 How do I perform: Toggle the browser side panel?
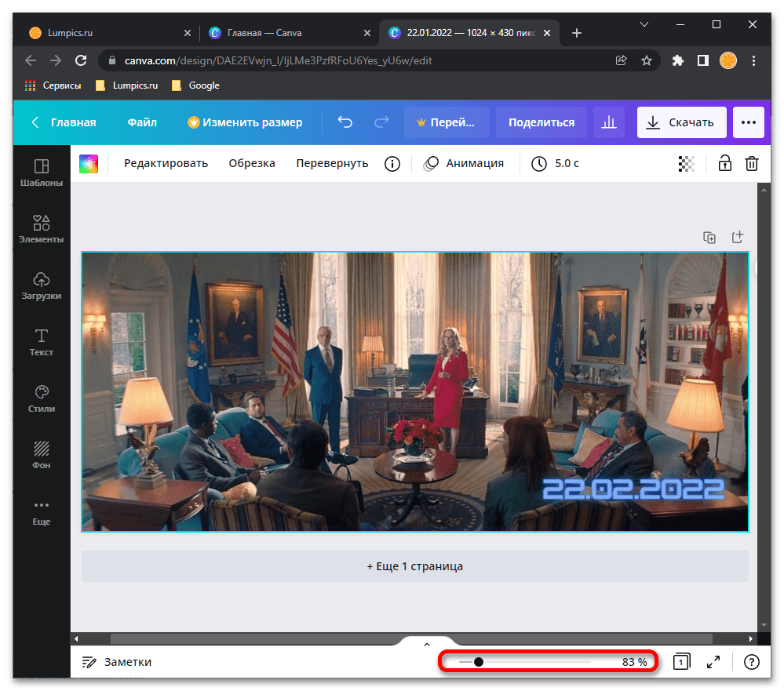pos(702,60)
